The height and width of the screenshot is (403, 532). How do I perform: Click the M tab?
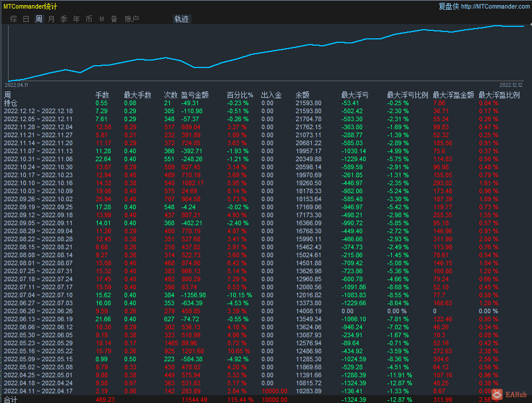point(102,19)
